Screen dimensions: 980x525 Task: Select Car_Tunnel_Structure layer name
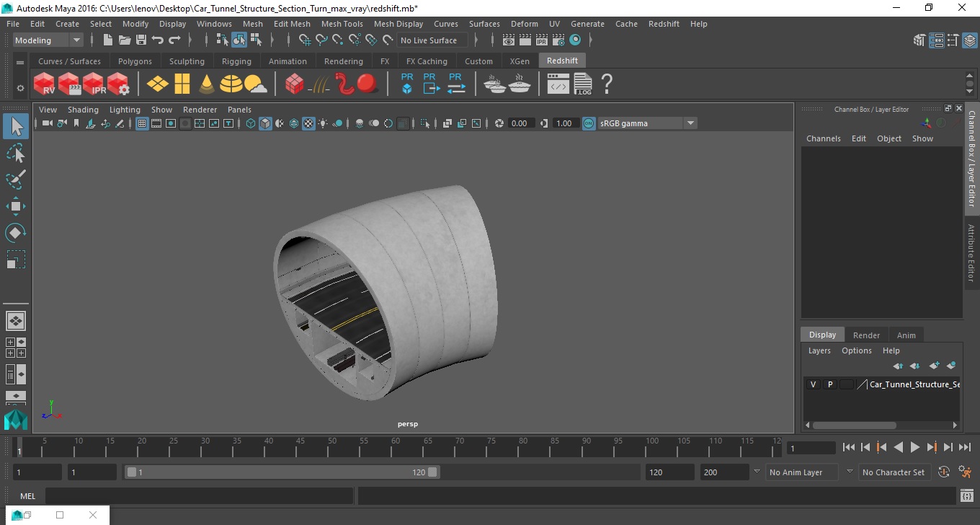tap(914, 384)
